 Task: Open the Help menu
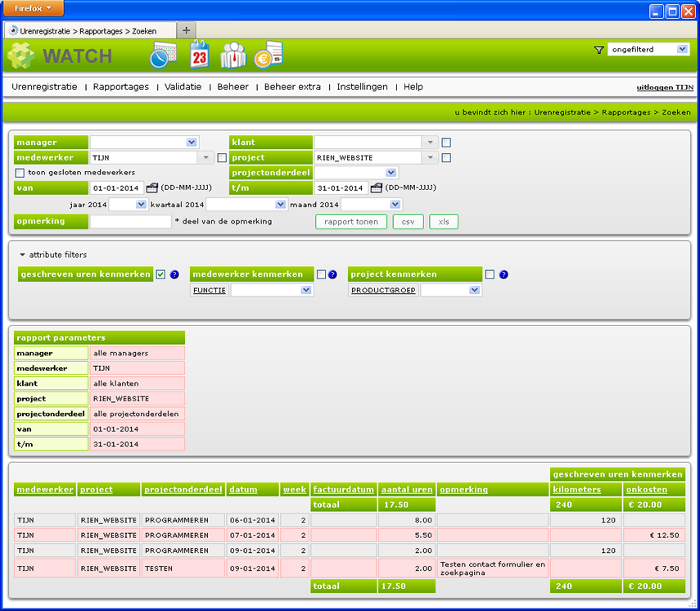pyautogui.click(x=413, y=87)
